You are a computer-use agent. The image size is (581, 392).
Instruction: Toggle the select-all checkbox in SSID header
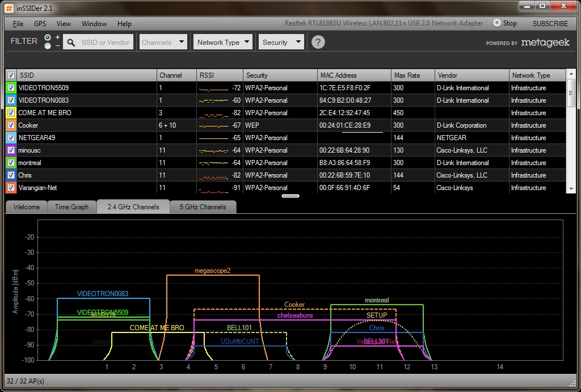[11, 75]
